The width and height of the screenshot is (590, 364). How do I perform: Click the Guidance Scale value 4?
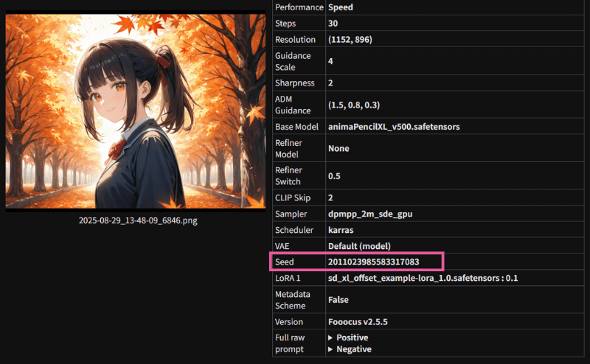330,61
